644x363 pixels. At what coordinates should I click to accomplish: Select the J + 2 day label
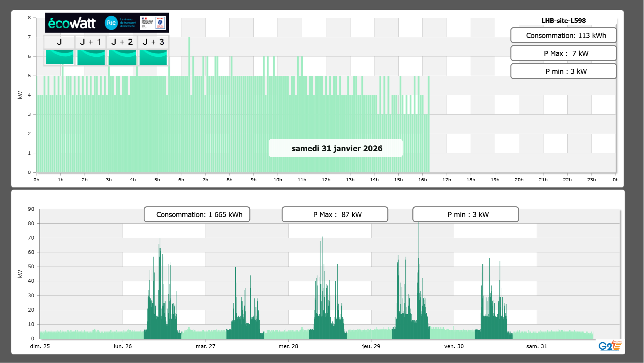[122, 42]
